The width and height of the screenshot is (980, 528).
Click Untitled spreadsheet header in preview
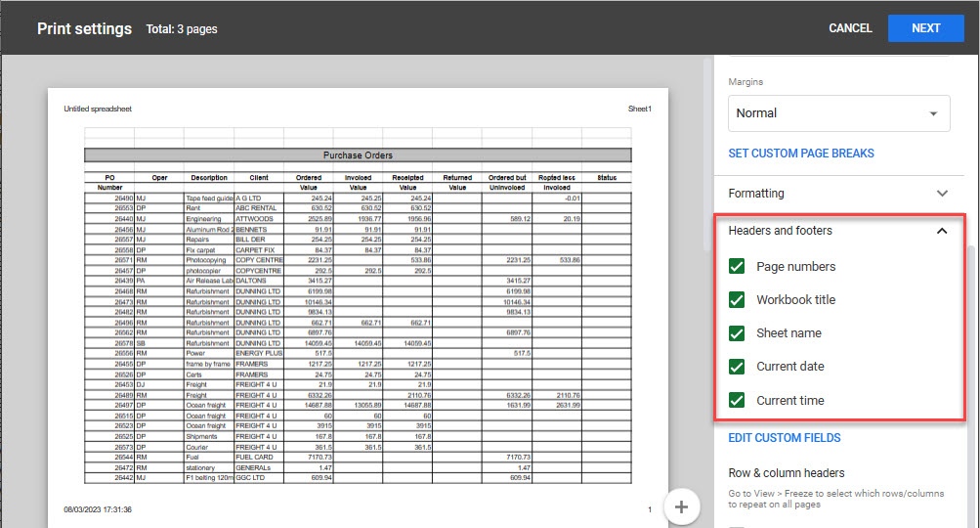click(98, 109)
